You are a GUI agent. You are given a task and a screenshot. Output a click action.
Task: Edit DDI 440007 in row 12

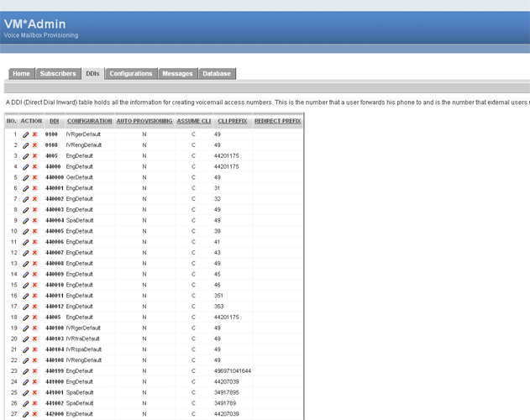(x=26, y=253)
